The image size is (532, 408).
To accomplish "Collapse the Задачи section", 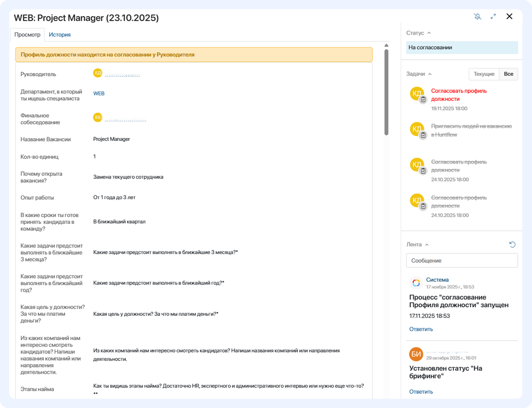I will point(430,74).
